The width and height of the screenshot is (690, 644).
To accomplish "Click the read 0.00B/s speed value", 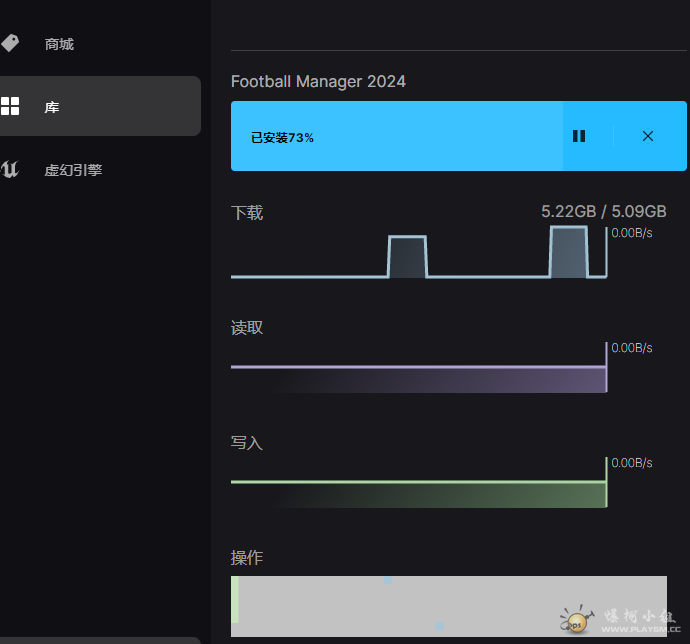I will pos(632,348).
